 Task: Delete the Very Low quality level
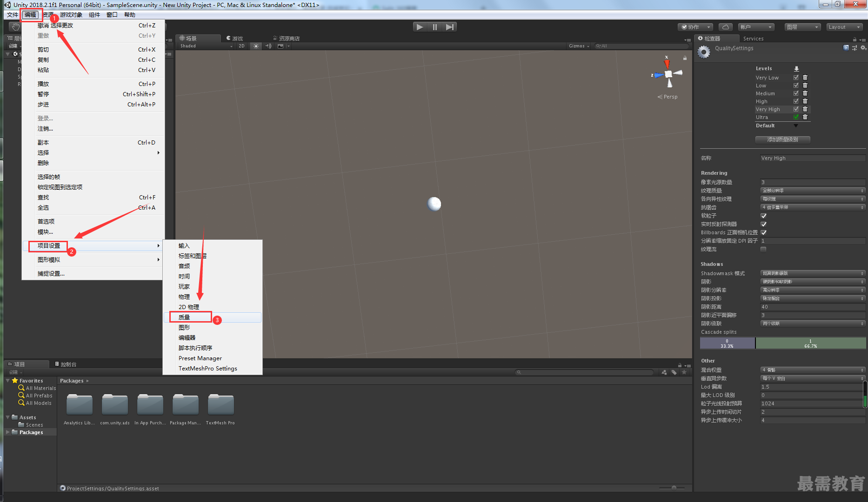pos(805,78)
